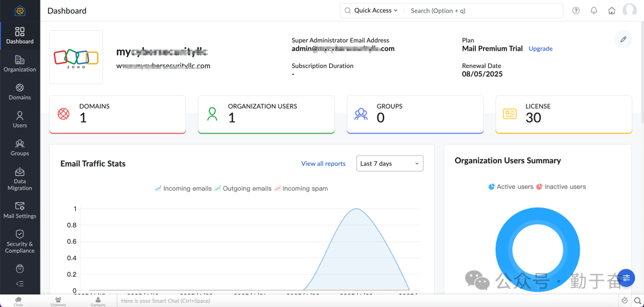The image size is (644, 307).
Task: Toggle Inactive users in summary legend
Action: tap(561, 187)
